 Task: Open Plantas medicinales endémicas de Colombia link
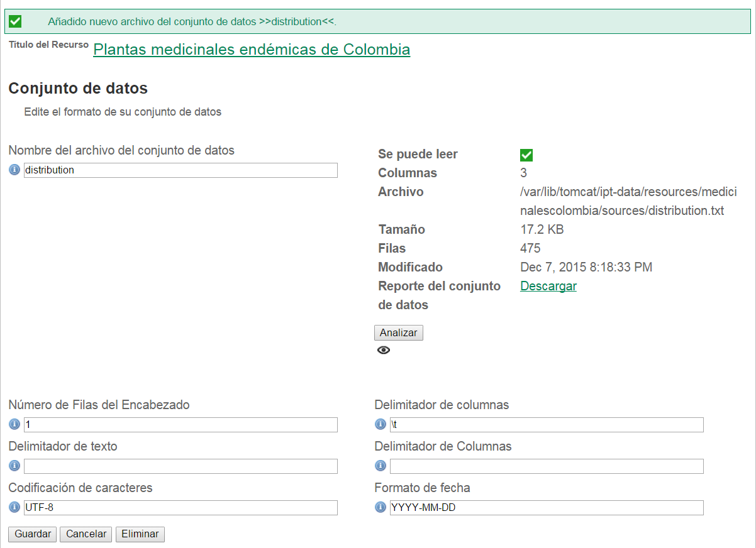(252, 50)
